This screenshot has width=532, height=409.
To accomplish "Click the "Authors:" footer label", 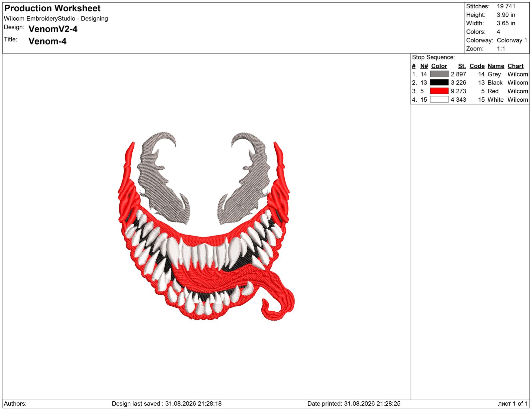I will [x=15, y=404].
